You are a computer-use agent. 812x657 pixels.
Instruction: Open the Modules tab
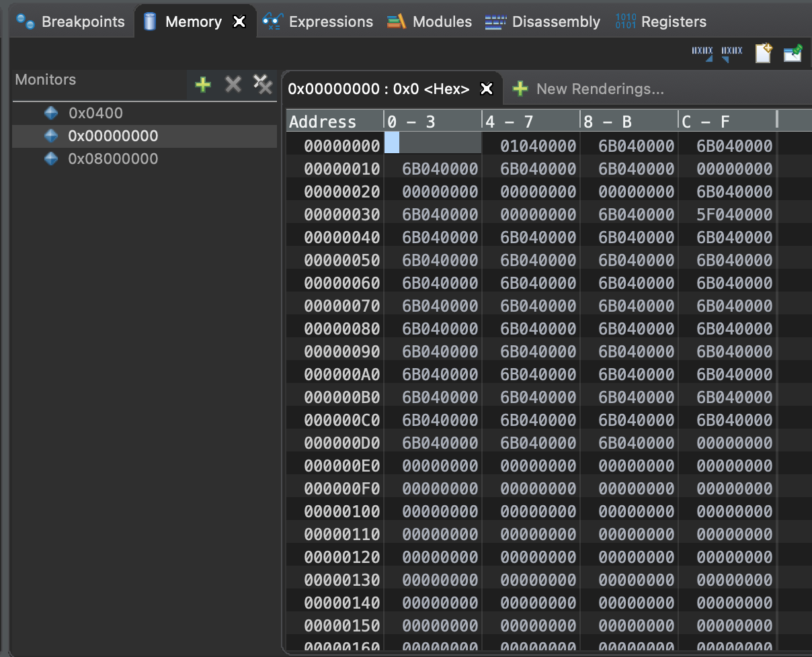(x=430, y=21)
